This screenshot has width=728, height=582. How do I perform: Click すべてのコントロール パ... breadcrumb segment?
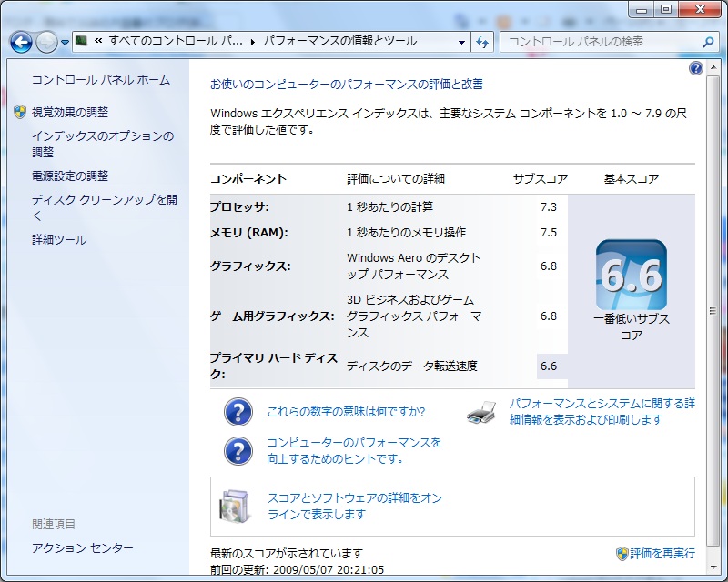(176, 41)
